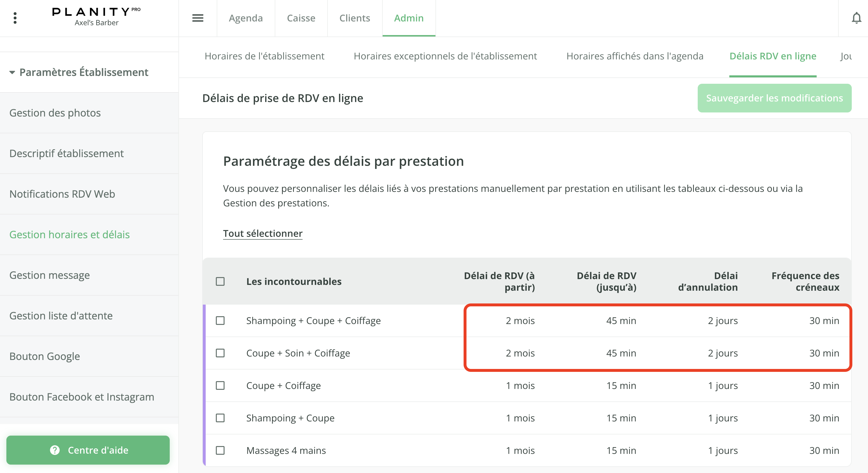Open the Centre d'aide button
The width and height of the screenshot is (868, 473).
(88, 450)
